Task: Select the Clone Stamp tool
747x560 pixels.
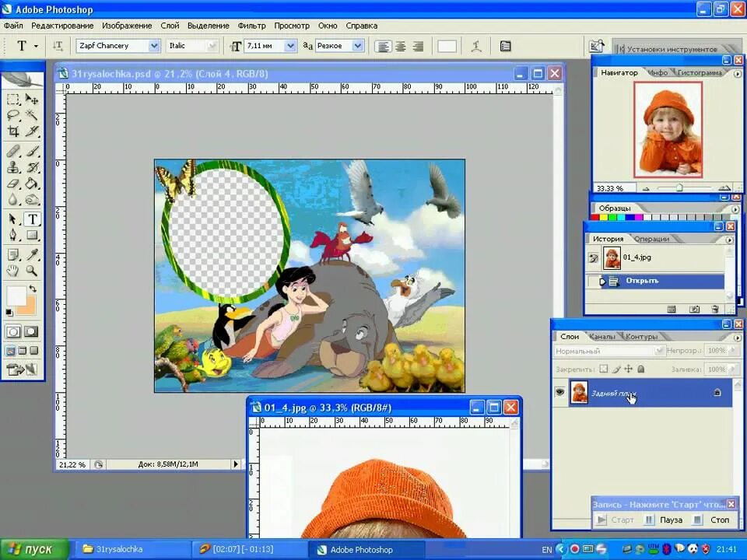Action: (x=13, y=167)
